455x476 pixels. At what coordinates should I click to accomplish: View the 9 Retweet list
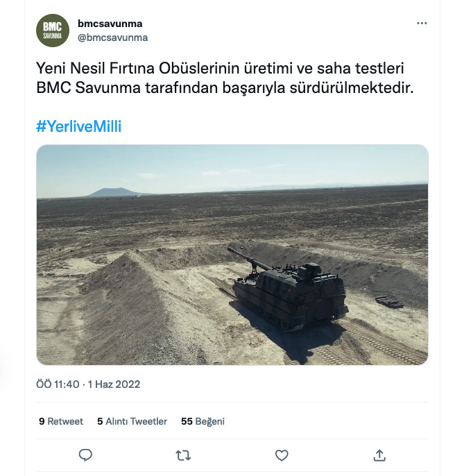(61, 421)
